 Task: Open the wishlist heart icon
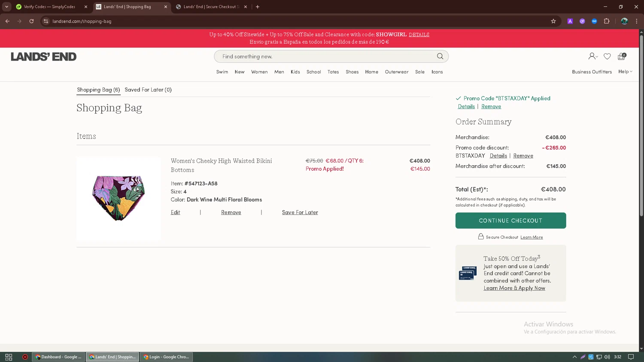tap(607, 56)
